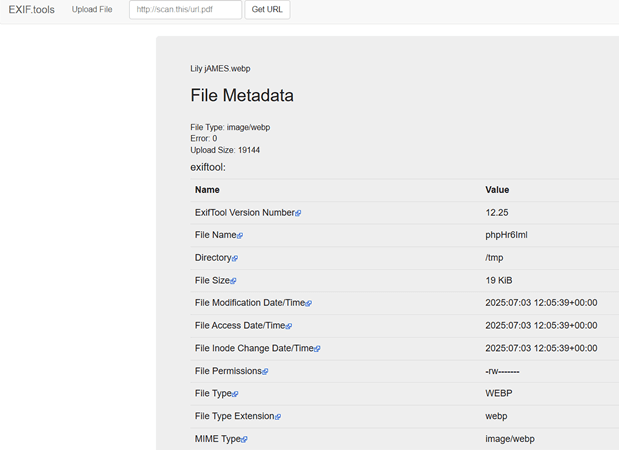The height and width of the screenshot is (450, 619).
Task: Click link icon next to File Type
Action: pyautogui.click(x=236, y=394)
